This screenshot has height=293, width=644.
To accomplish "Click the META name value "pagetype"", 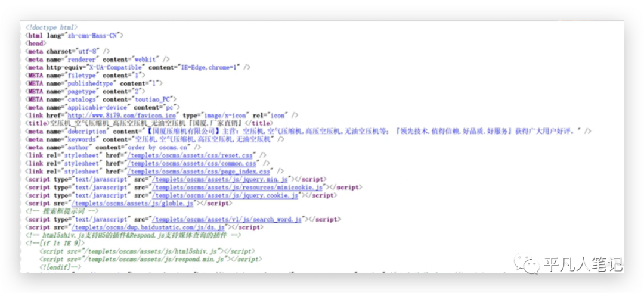I will click(81, 92).
